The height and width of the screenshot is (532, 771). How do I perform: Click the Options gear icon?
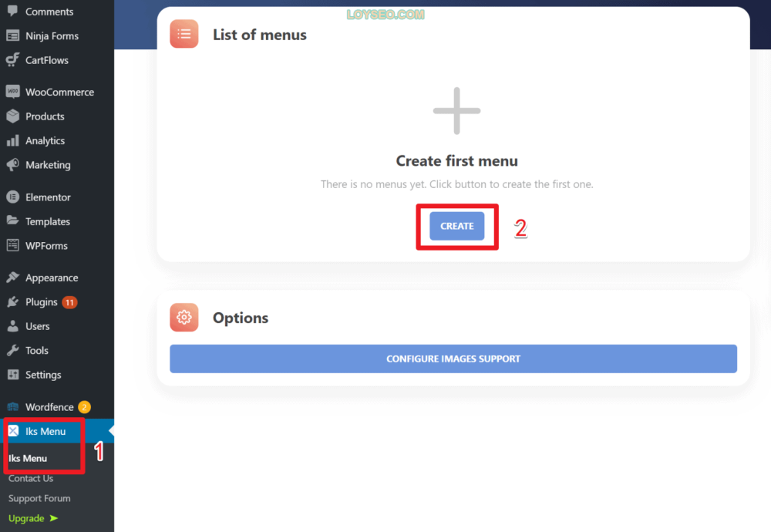tap(184, 317)
